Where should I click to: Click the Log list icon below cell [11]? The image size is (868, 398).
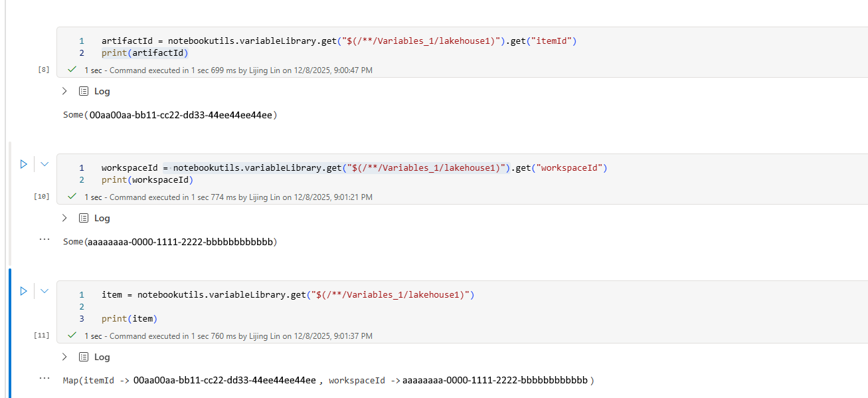(84, 357)
